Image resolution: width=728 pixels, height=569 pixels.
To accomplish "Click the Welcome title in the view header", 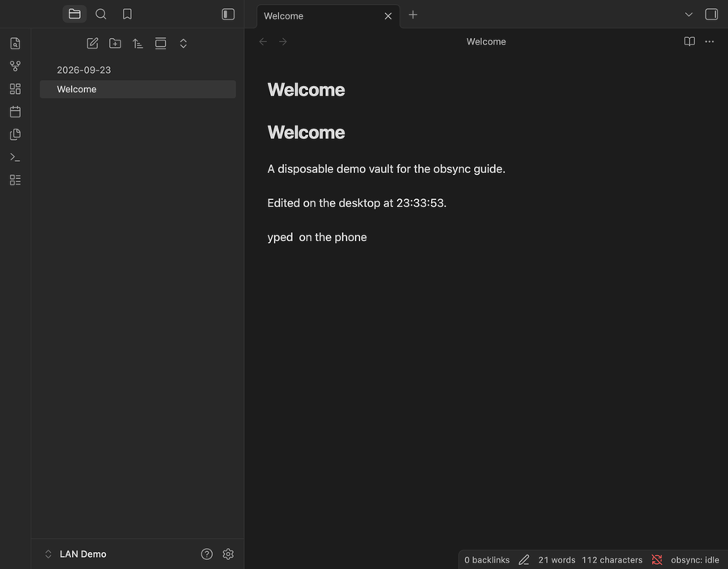I will [486, 42].
